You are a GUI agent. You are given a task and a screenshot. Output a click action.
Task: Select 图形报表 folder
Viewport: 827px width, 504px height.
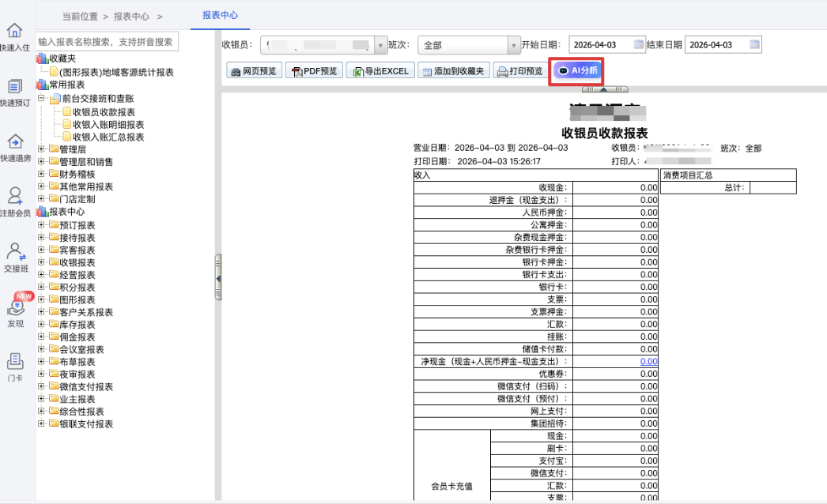[77, 299]
